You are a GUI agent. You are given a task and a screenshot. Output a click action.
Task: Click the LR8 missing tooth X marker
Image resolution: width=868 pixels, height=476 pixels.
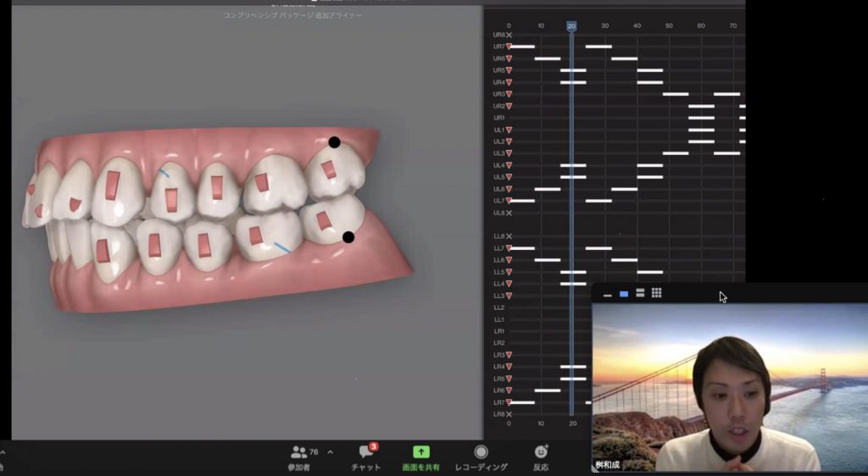point(509,414)
